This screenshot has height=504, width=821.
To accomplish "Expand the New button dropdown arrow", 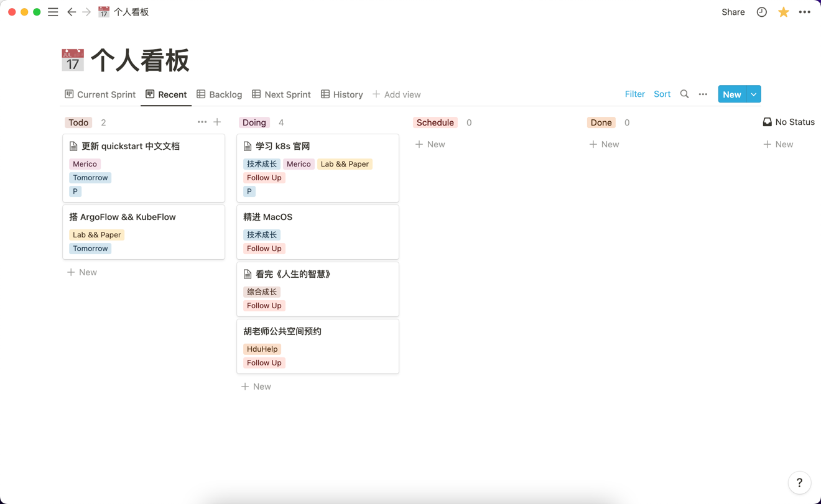I will [x=753, y=94].
